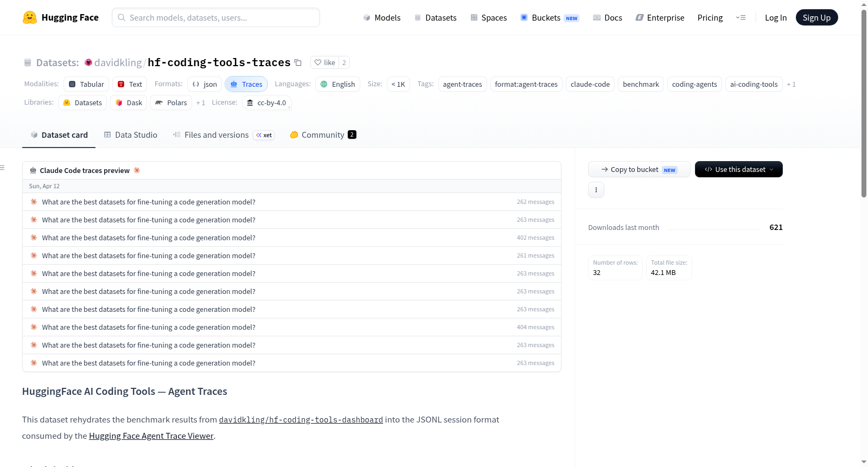868x467 pixels.
Task: Expand the navigation overflow menu icon
Action: coord(741,17)
